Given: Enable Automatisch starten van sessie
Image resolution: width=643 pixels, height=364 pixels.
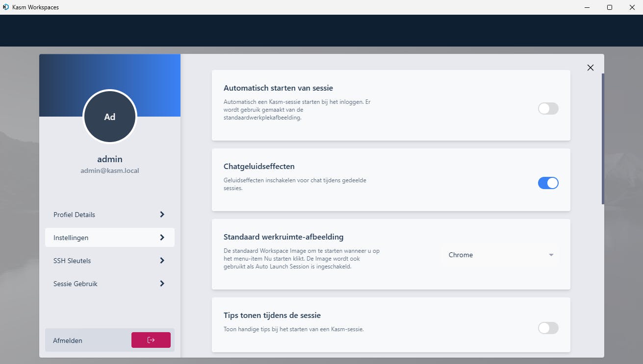Looking at the screenshot, I should coord(548,108).
